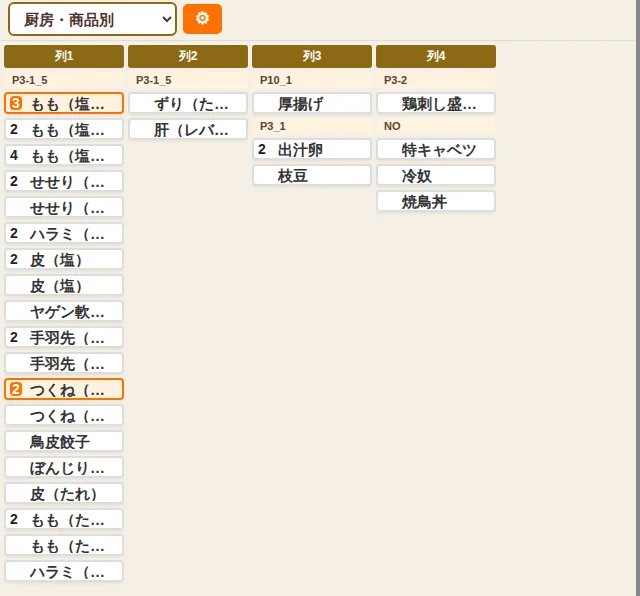Image resolution: width=640 pixels, height=596 pixels.
Task: Select the 列1 column header
Action: pyautogui.click(x=64, y=56)
